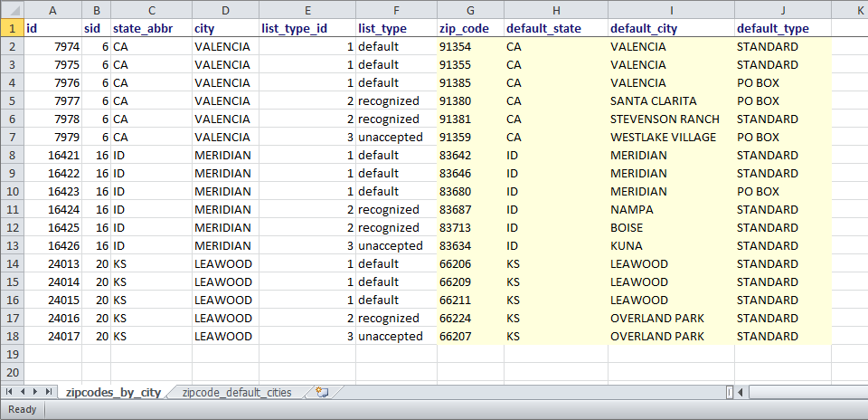Select row 7 header
The height and width of the screenshot is (420, 868).
point(12,137)
